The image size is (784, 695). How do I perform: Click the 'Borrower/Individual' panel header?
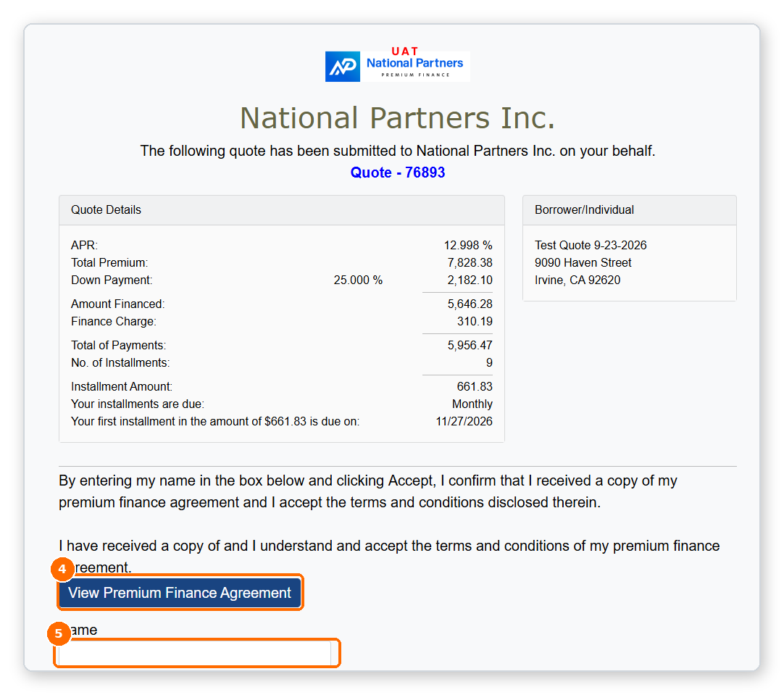click(x=630, y=210)
